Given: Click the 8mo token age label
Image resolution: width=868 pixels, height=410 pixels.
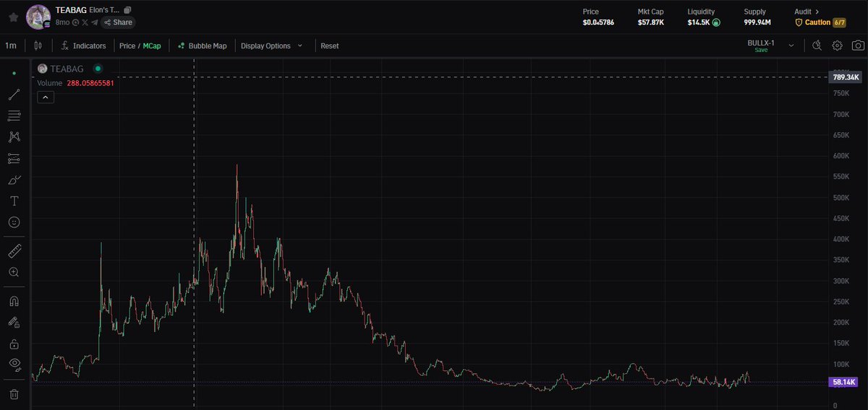Looking at the screenshot, I should tap(62, 22).
